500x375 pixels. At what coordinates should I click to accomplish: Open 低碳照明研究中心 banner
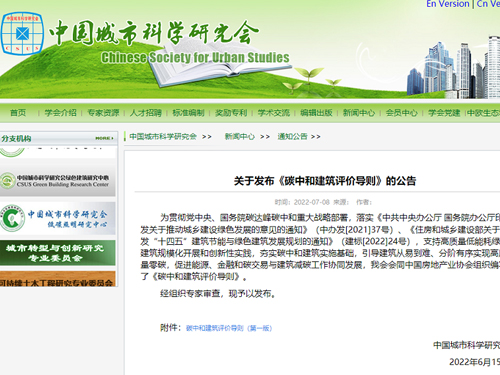tap(58, 218)
